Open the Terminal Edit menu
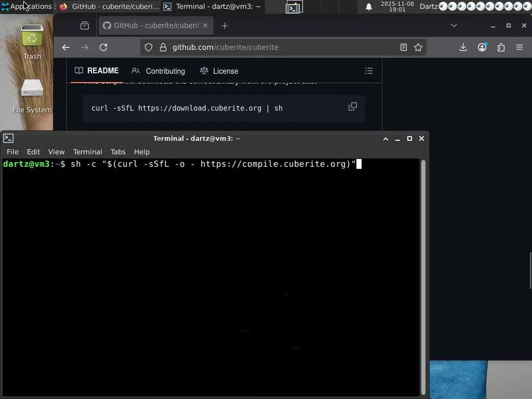The width and height of the screenshot is (532, 399). [x=33, y=152]
